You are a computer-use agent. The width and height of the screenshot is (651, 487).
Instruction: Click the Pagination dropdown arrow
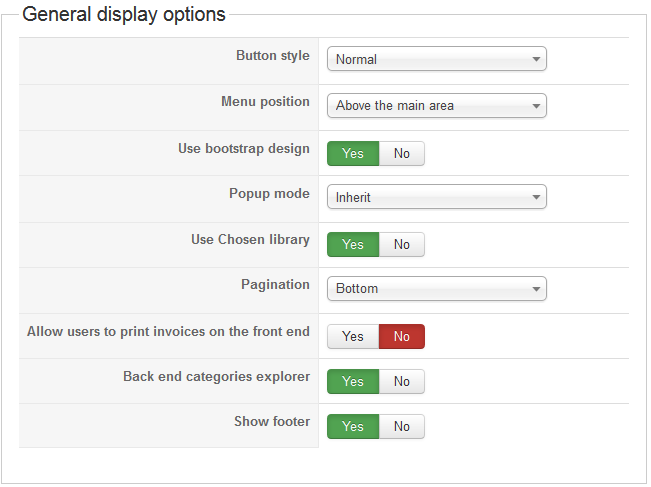536,289
